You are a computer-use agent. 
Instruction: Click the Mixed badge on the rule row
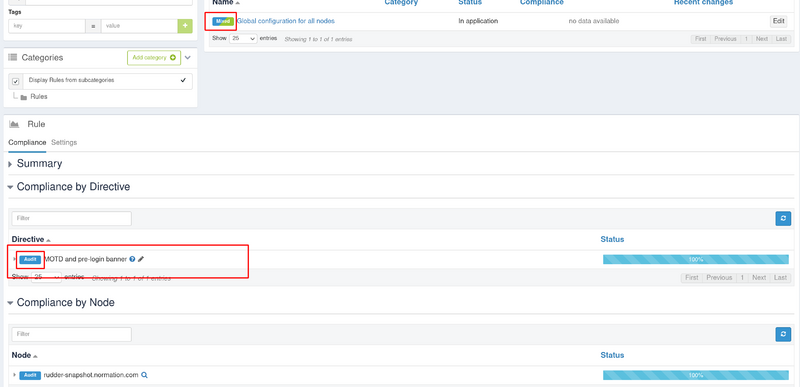pos(223,21)
